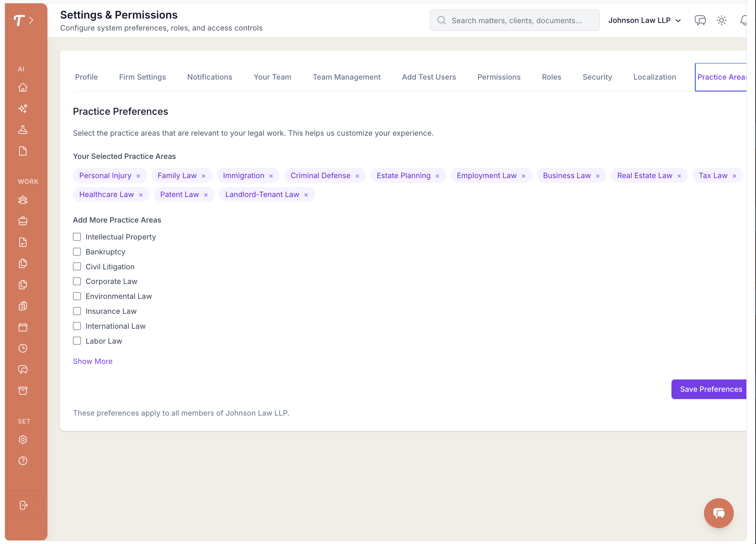
Task: Open the calendar icon in sidebar
Action: pyautogui.click(x=23, y=327)
